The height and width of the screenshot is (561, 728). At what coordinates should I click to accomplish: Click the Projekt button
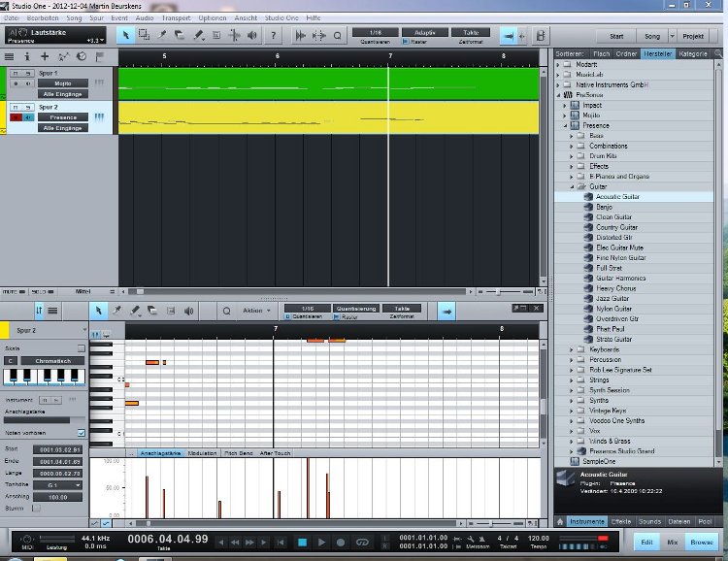point(693,36)
